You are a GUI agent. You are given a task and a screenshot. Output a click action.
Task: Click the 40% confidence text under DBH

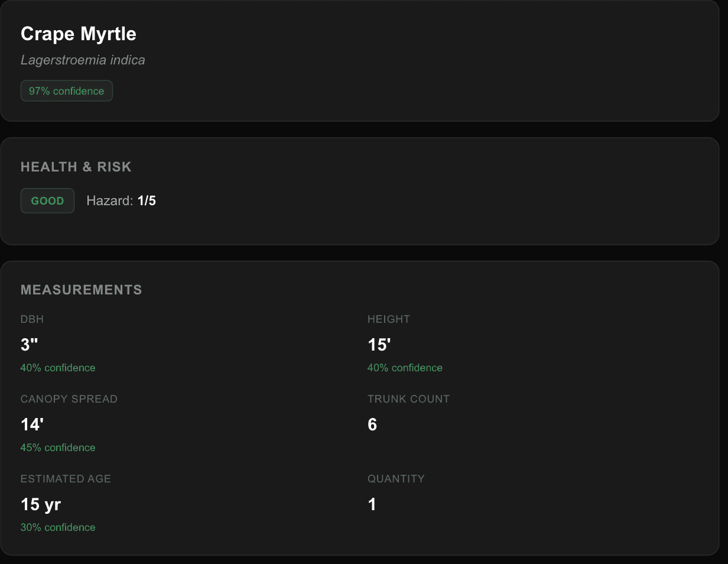[x=58, y=368]
